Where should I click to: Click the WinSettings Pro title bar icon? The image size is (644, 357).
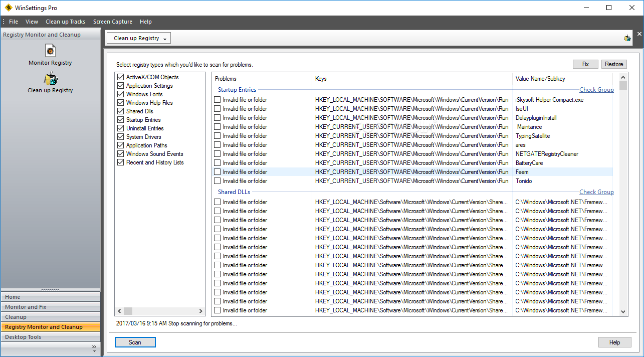[x=8, y=8]
